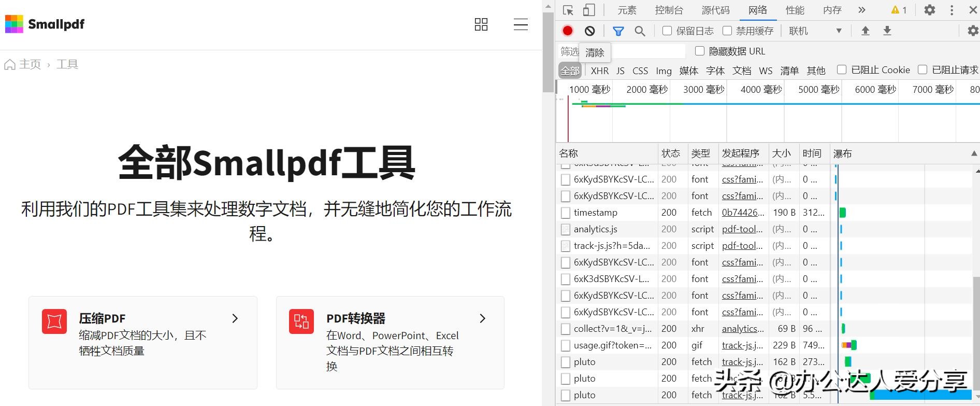Screen dimensions: 980x406
Task: Click 工具 breadcrumb link
Action: (x=67, y=64)
